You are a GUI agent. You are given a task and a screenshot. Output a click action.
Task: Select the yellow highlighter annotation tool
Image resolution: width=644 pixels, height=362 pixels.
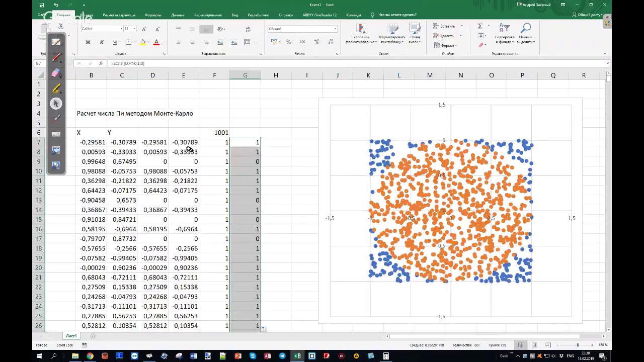click(x=56, y=88)
